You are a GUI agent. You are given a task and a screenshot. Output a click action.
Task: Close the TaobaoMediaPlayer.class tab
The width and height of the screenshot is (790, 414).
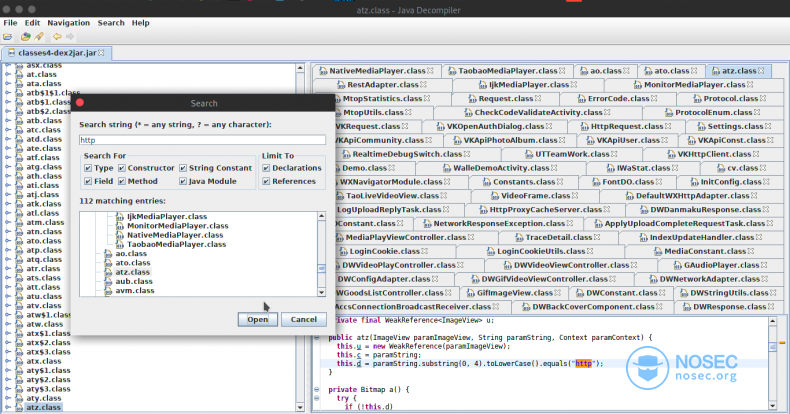click(562, 71)
